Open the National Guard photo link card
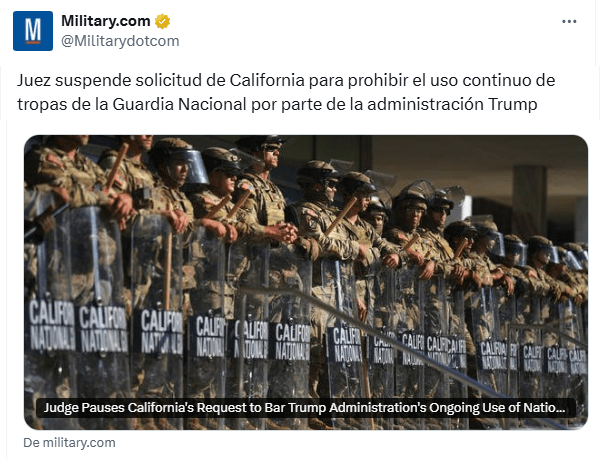This screenshot has width=605, height=469. tap(306, 282)
